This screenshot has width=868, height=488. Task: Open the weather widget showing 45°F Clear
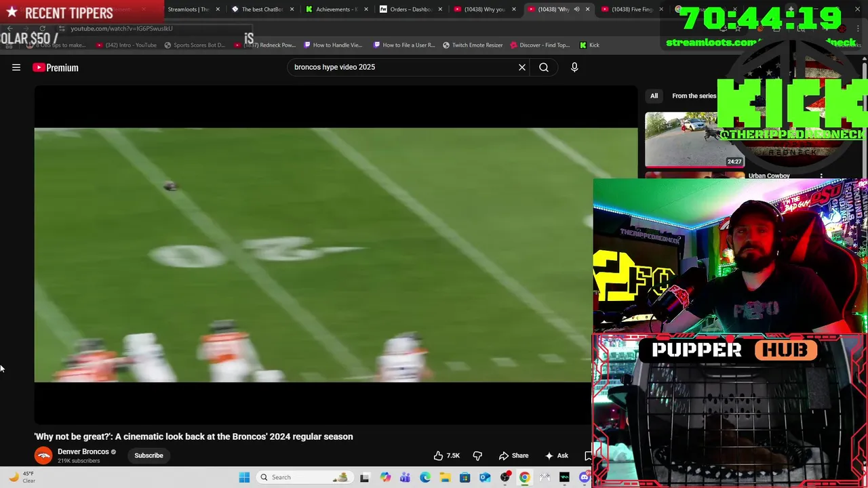tap(22, 477)
